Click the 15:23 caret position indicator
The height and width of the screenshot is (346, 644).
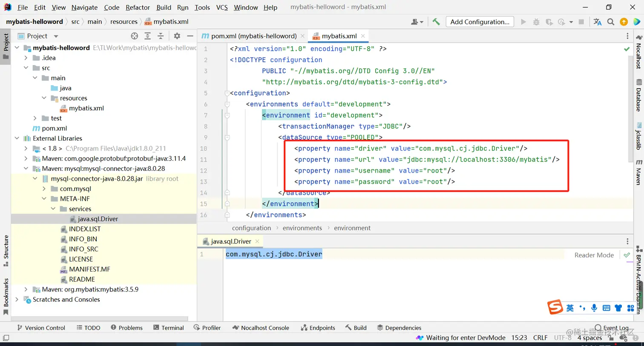[x=519, y=337]
